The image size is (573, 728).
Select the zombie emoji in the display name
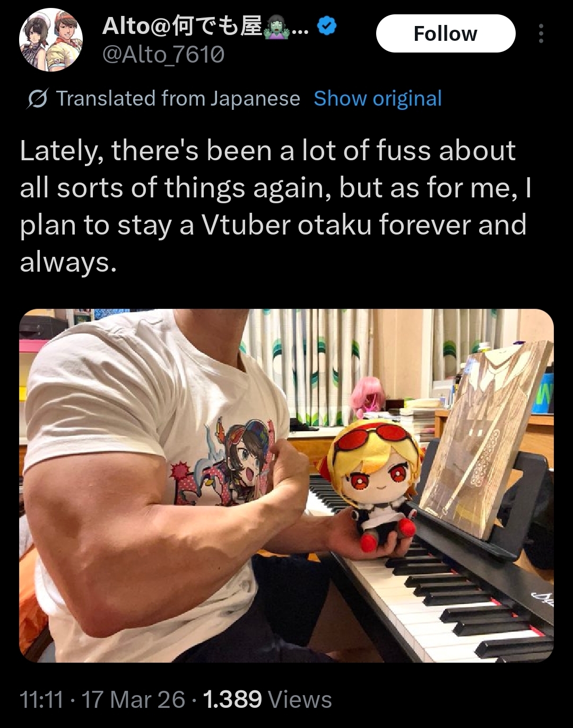[x=276, y=26]
